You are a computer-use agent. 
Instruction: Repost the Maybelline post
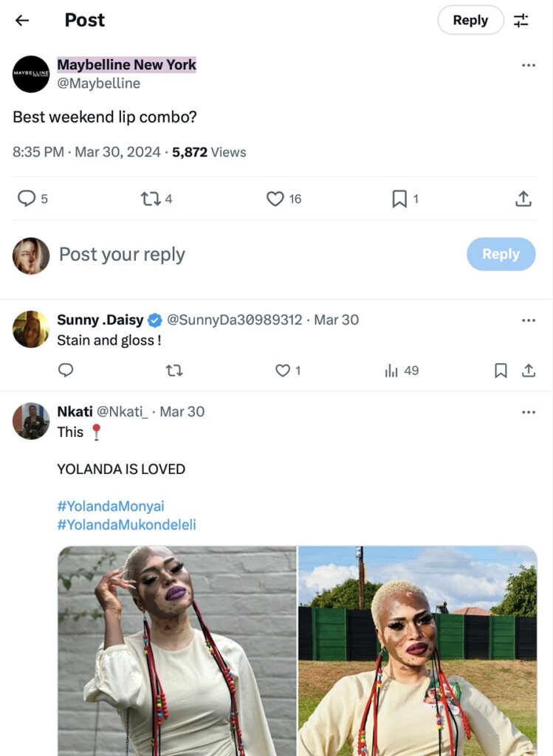[x=151, y=199]
